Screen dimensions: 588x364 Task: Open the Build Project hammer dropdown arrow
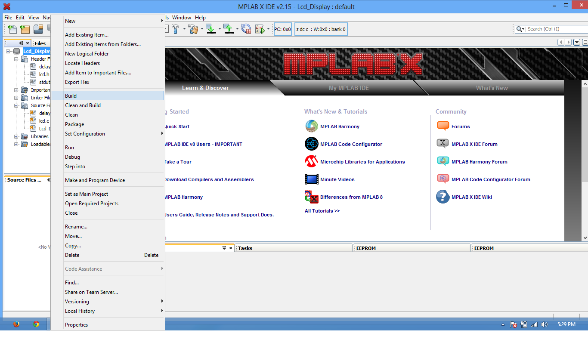point(184,29)
